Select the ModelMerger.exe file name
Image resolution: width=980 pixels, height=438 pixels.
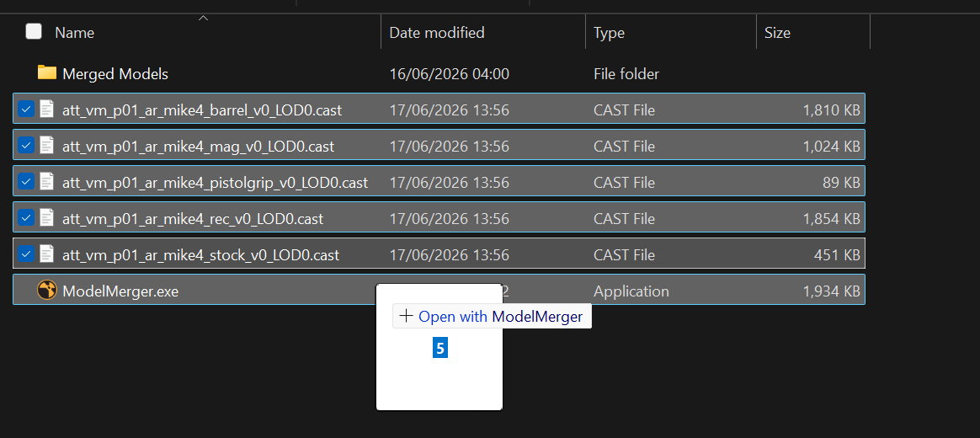(120, 291)
